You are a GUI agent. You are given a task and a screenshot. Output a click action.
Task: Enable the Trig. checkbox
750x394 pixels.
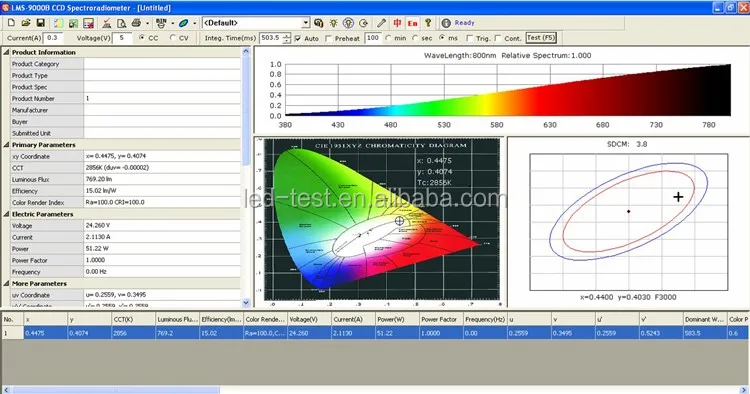(469, 38)
